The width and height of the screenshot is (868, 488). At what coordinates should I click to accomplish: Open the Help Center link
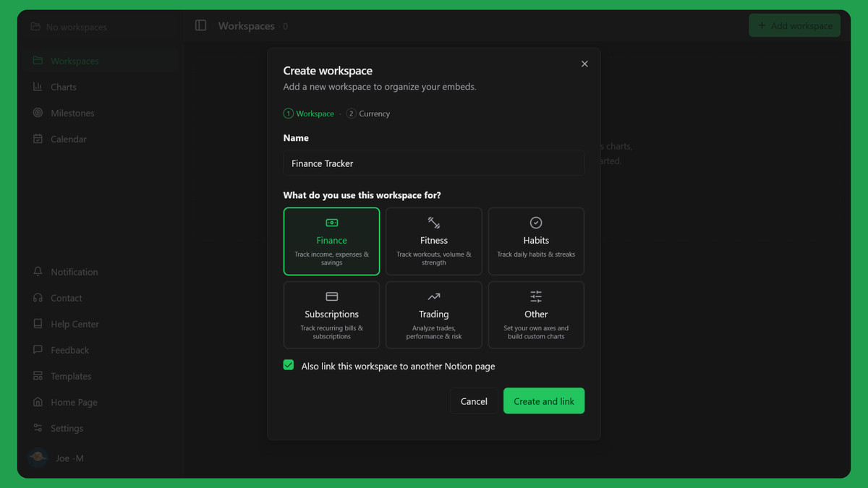click(x=100, y=324)
